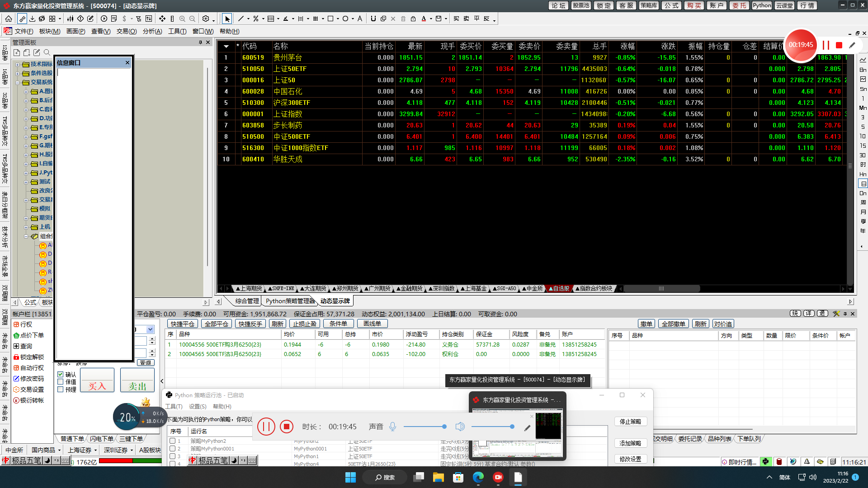Open the settings gear in the toolbar
The width and height of the screenshot is (868, 488).
point(206,19)
